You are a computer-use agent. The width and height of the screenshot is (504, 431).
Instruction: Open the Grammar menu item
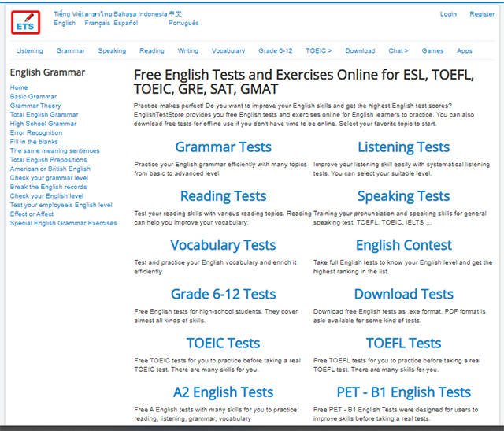[x=70, y=50]
